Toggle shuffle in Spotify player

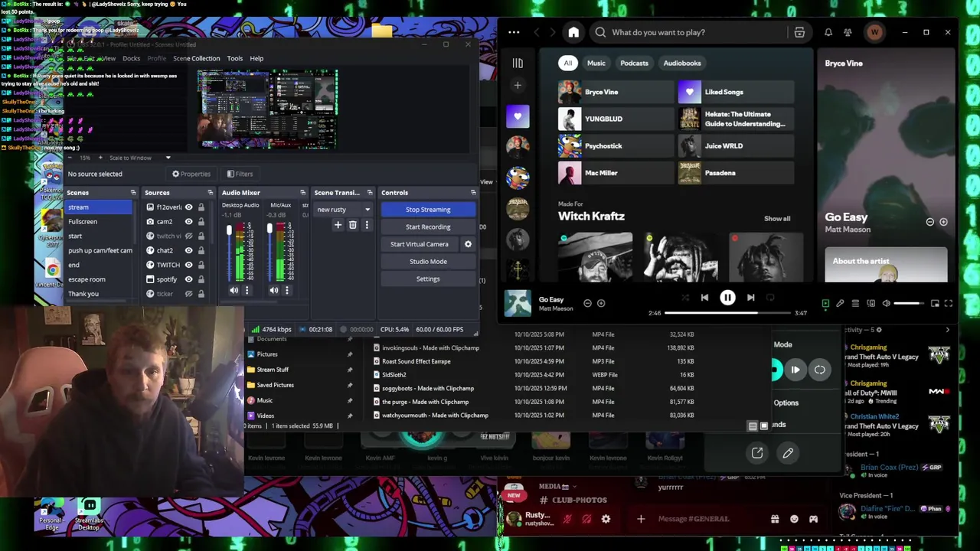(x=684, y=298)
